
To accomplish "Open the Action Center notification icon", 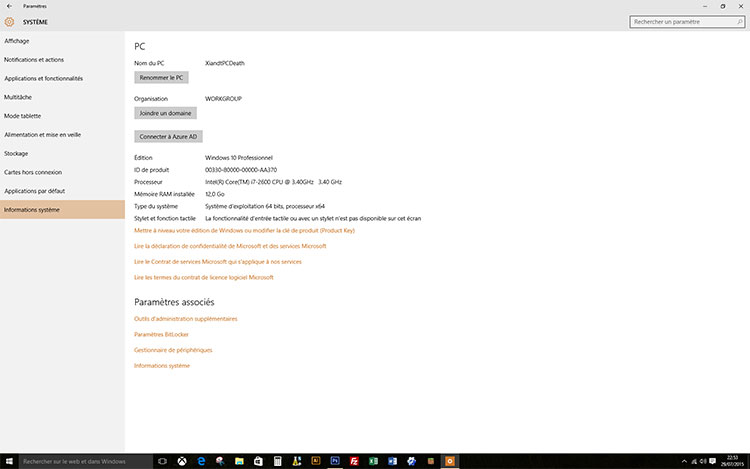I will click(713, 461).
